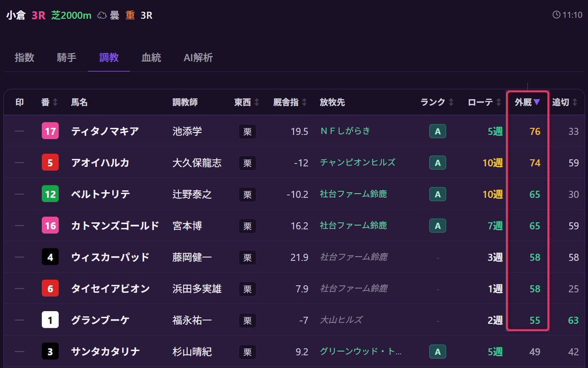Screen dimensions: 588x368
Task: Click 外厩 value 76
Action: 535,131
